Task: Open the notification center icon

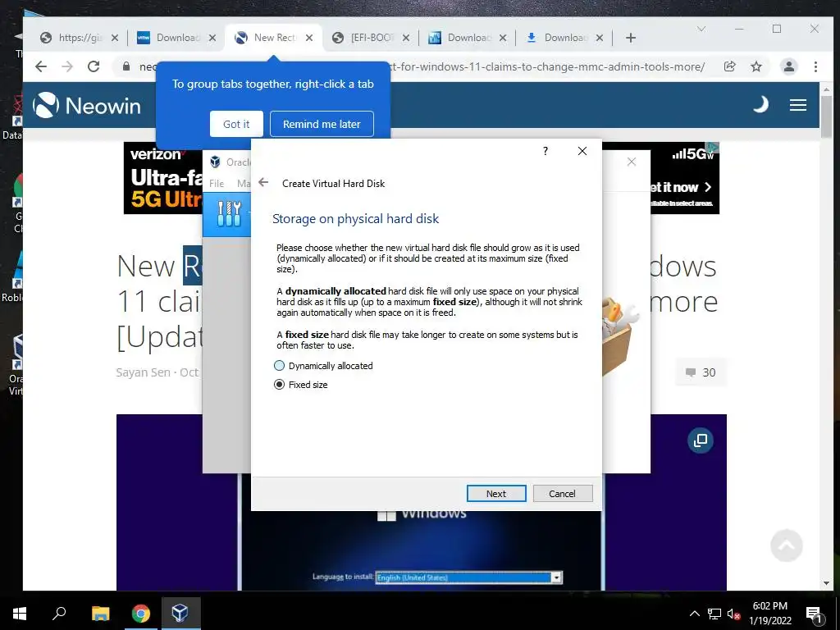Action: (x=815, y=614)
